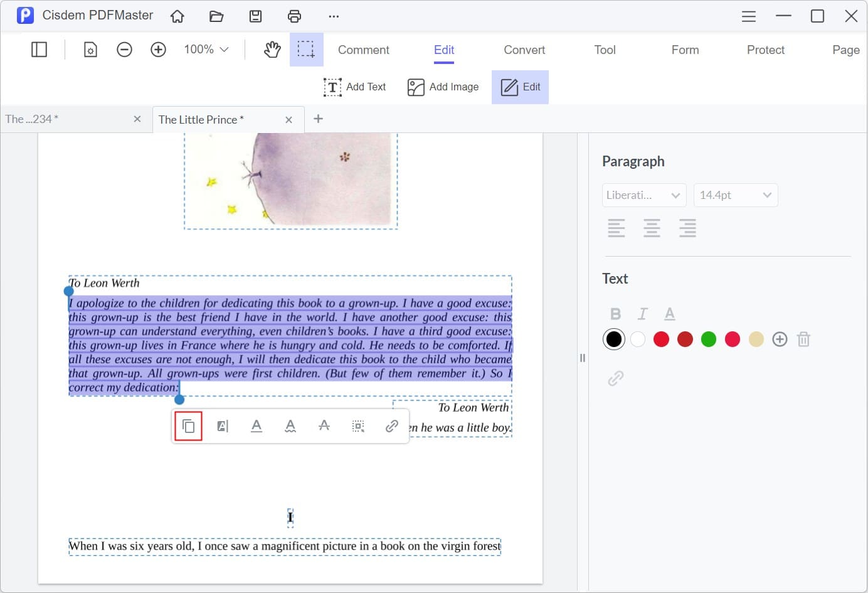Close the 'The ...234' document tab
This screenshot has height=593, width=868.
[x=137, y=119]
